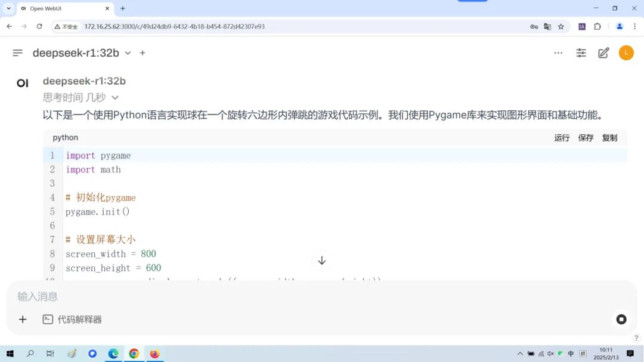The image size is (644, 362).
Task: Switch to Chrome on the taskbar
Action: point(134,354)
